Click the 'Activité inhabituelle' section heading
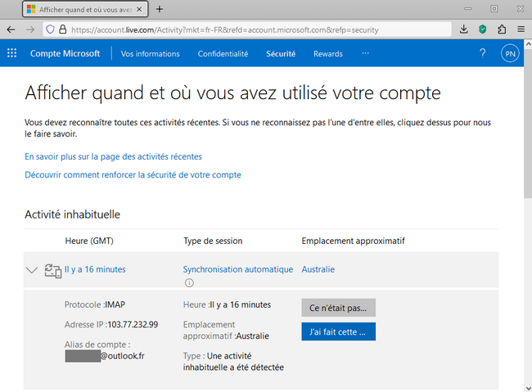This screenshot has width=532, height=392. 72,214
